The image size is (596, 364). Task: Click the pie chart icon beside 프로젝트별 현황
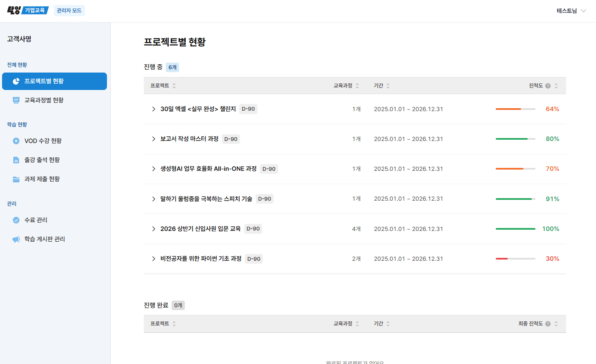point(16,81)
